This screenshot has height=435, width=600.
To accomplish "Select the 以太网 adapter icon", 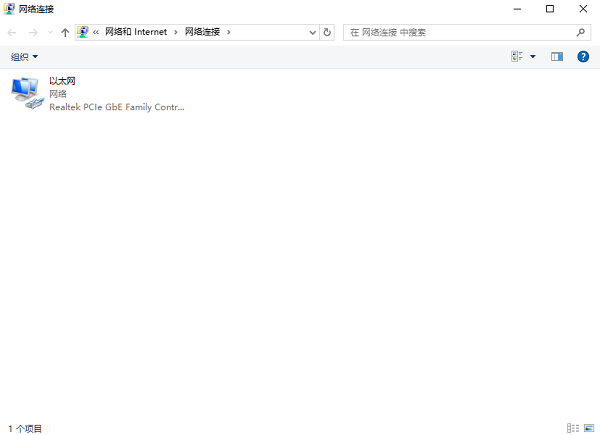I will point(26,92).
